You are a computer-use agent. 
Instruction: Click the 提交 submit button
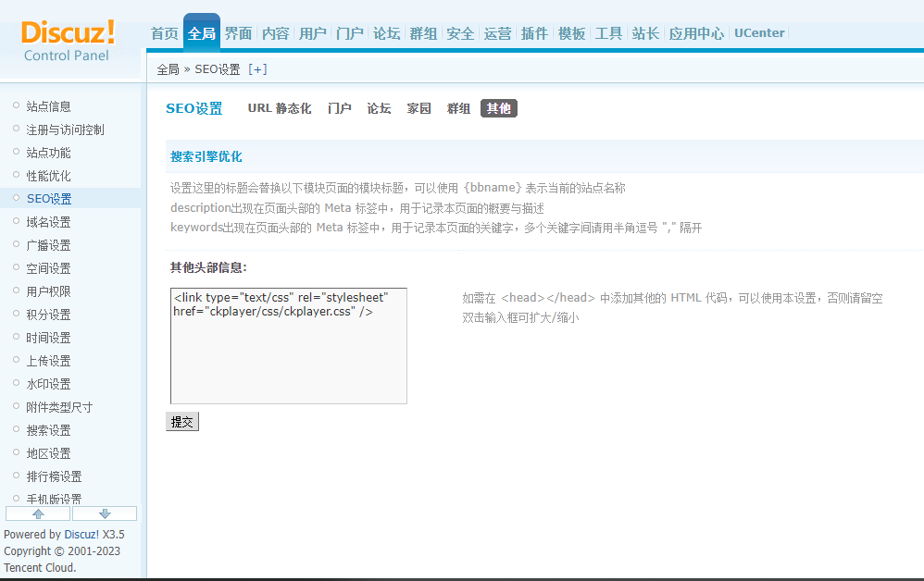coord(182,422)
